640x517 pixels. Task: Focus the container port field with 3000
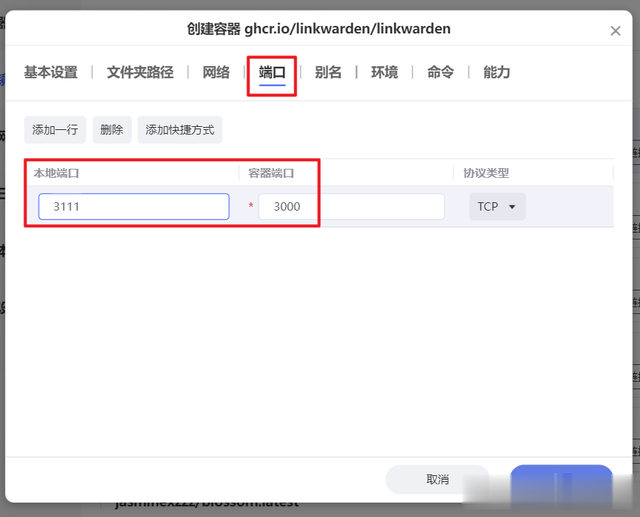(x=351, y=206)
